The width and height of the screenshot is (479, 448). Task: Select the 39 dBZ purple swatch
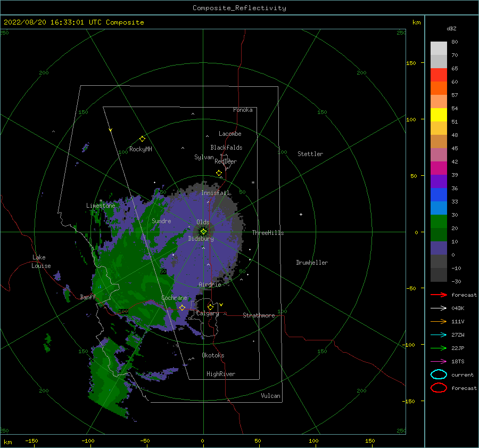(439, 181)
